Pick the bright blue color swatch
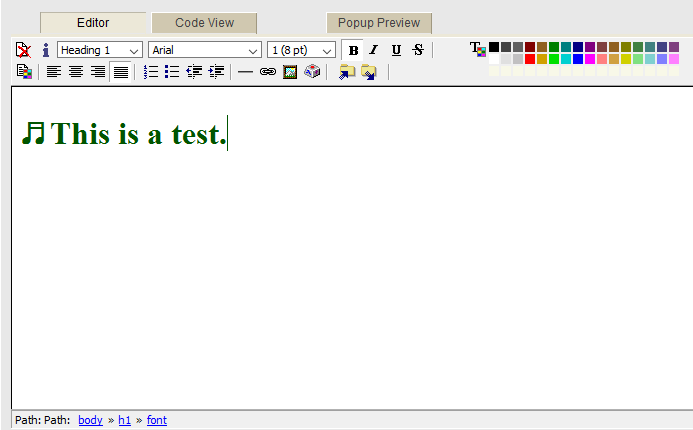This screenshot has width=693, height=430. pos(578,59)
